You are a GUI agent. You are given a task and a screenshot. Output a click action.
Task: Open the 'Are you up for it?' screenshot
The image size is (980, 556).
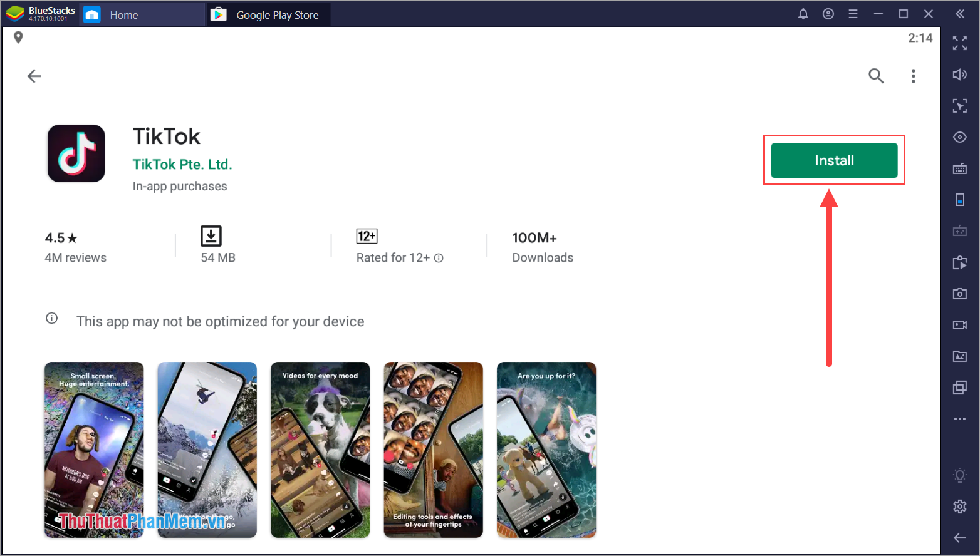tap(546, 450)
